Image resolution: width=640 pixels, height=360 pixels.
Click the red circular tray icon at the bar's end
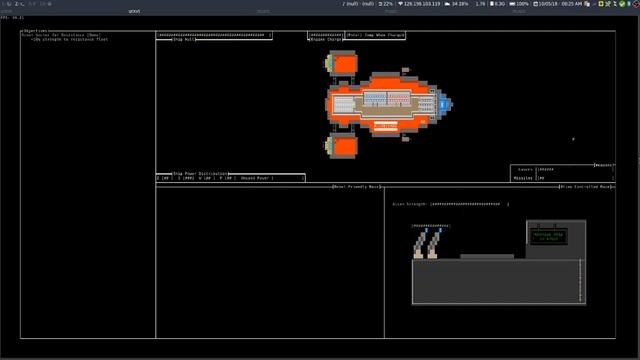pos(636,4)
